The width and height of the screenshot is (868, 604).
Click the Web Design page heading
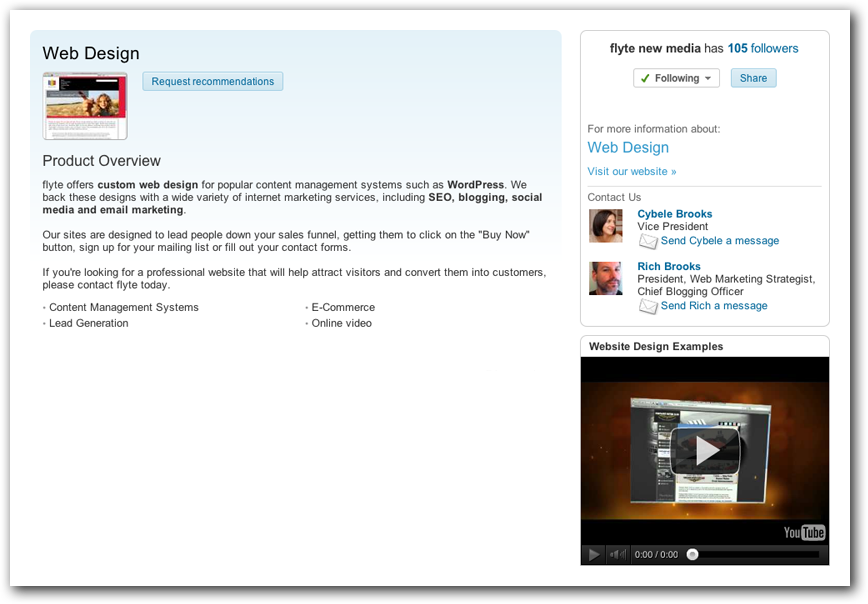pos(91,54)
